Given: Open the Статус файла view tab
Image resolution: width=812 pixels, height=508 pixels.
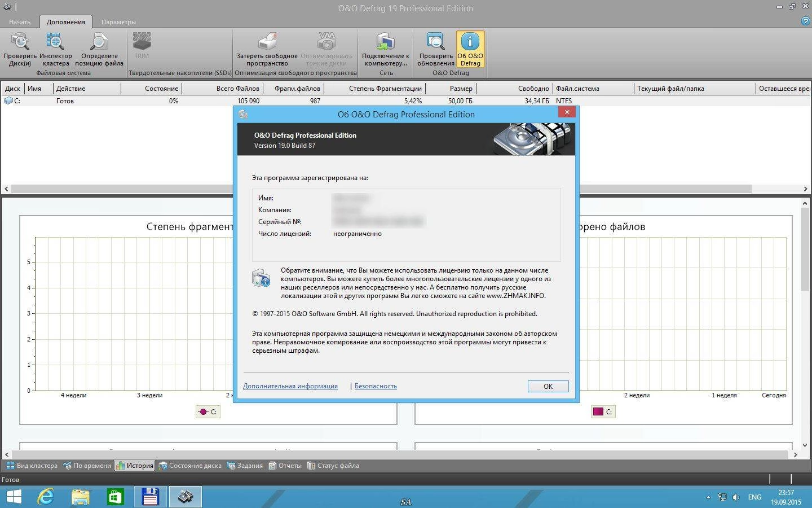Looking at the screenshot, I should (333, 466).
